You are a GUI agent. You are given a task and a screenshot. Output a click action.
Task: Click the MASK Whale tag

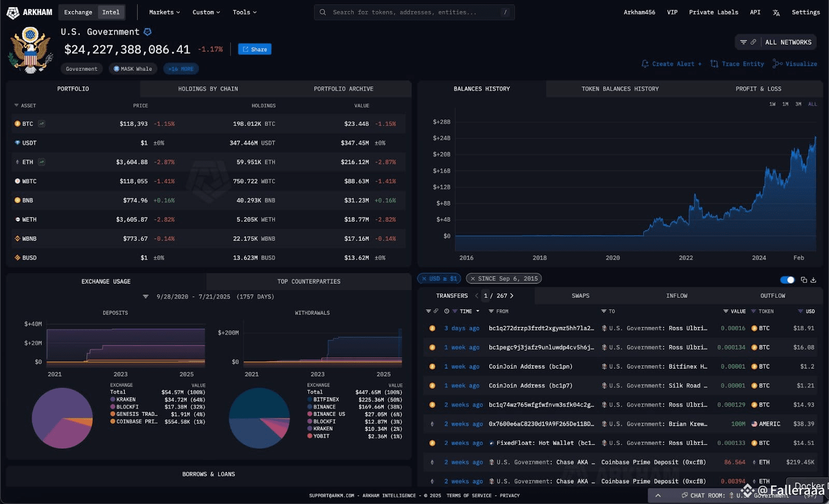click(133, 69)
